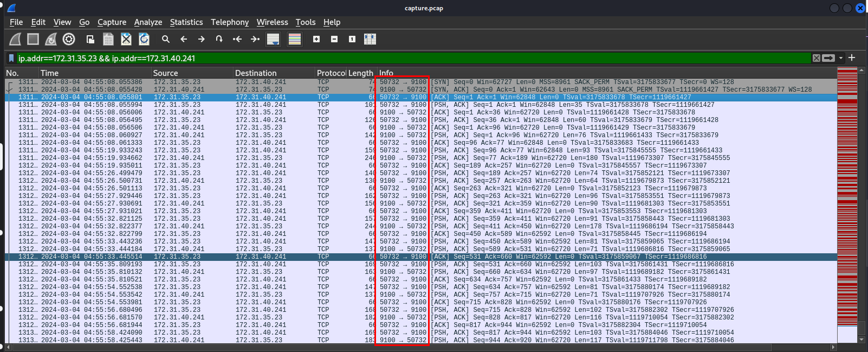868x352 pixels.
Task: Open the Statistics menu
Action: tap(186, 22)
